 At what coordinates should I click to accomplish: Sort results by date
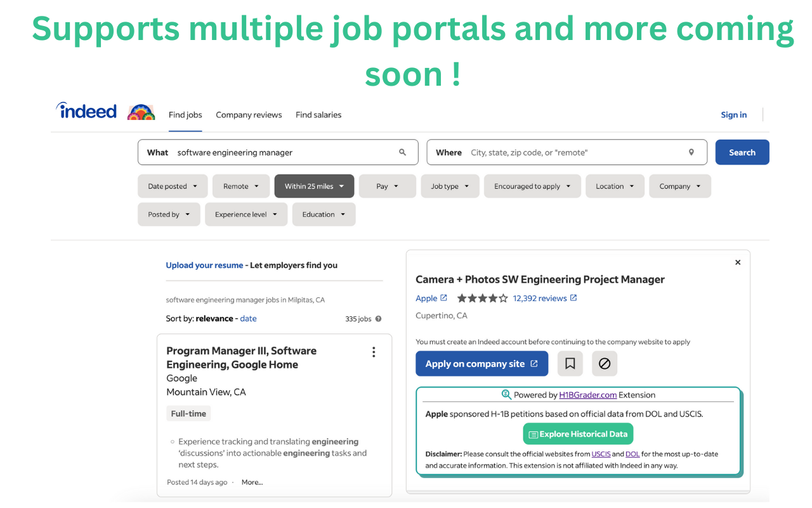[248, 319]
